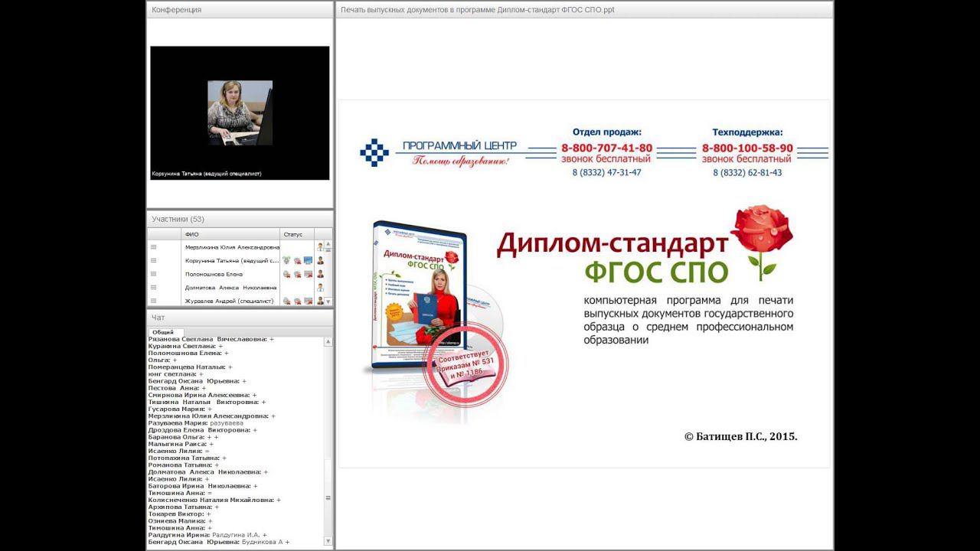This screenshot has width=980, height=551.
Task: Select participant name Мерзликина Юлия Александровна in list
Action: [232, 247]
